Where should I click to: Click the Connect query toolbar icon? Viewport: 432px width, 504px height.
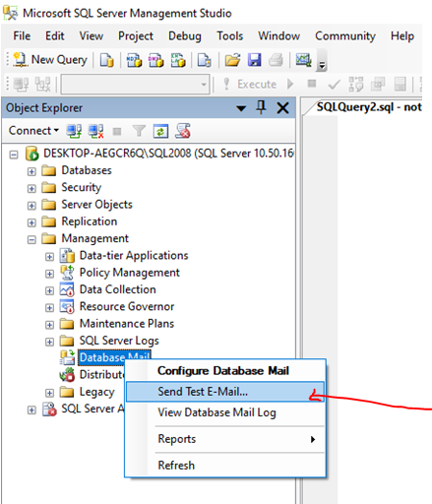coord(21,84)
